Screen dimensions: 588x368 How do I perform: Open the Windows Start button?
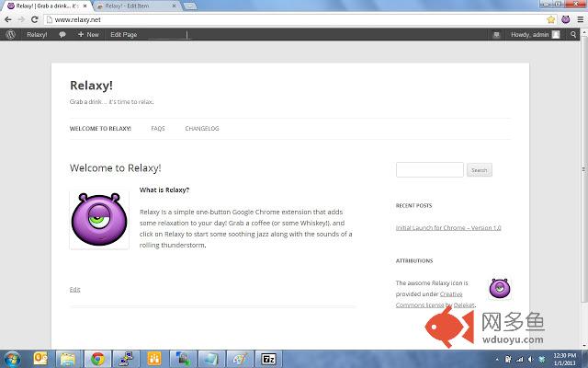pos(12,359)
